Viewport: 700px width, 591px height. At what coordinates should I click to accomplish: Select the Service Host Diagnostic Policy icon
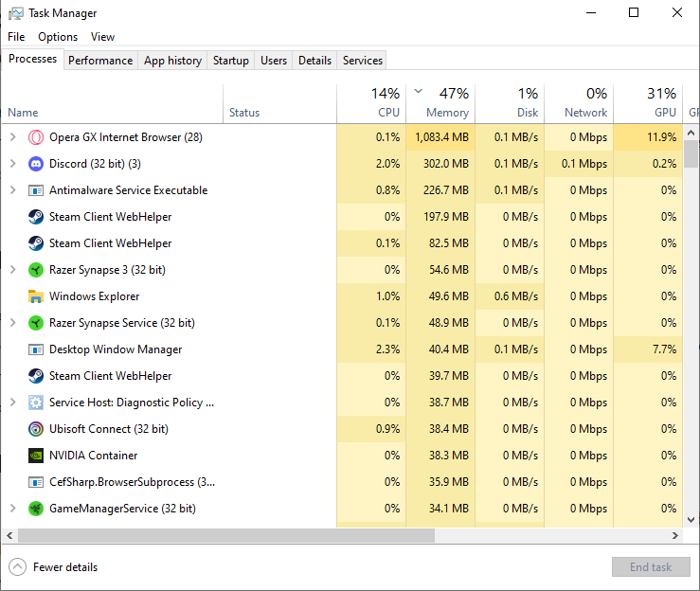[x=36, y=403]
